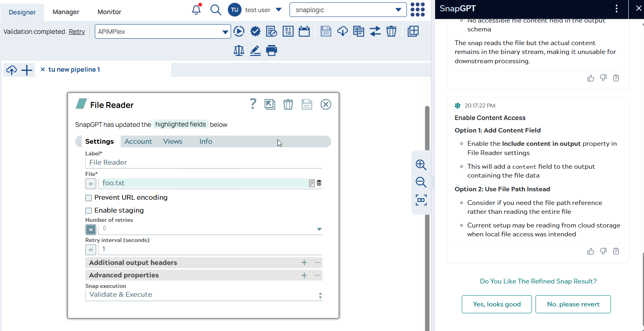644x331 pixels.
Task: Open the APIMPlex project dropdown
Action: point(225,32)
